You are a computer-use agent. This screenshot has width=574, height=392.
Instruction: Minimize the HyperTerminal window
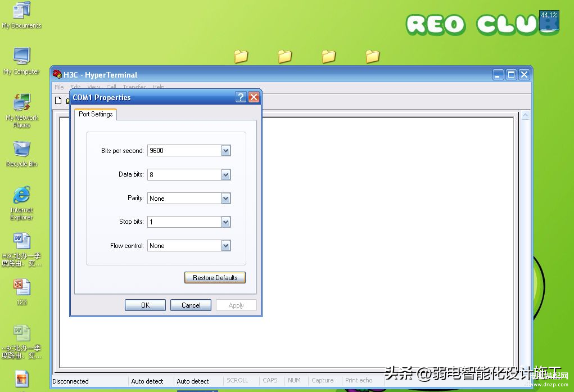click(498, 75)
